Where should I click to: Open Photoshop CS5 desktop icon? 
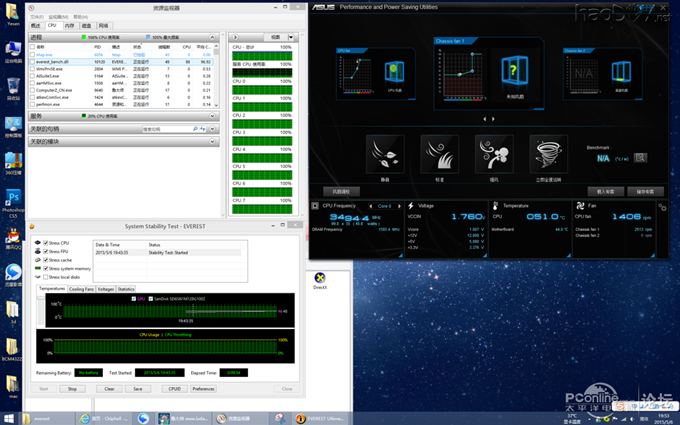click(13, 196)
